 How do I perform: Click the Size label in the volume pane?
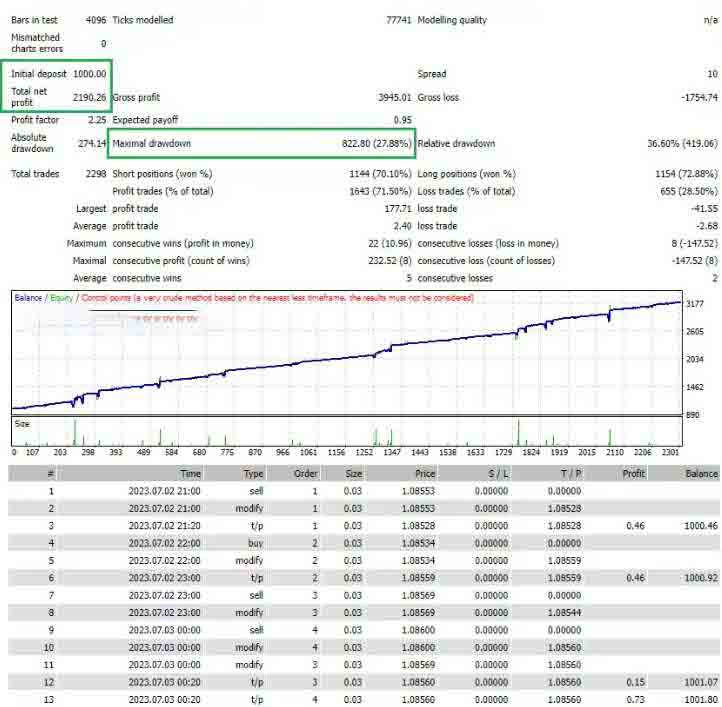pos(22,423)
